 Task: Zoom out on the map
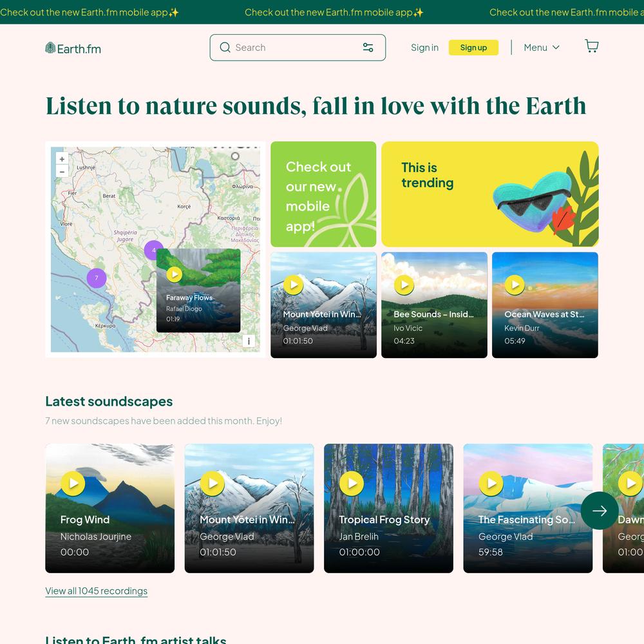click(x=62, y=171)
